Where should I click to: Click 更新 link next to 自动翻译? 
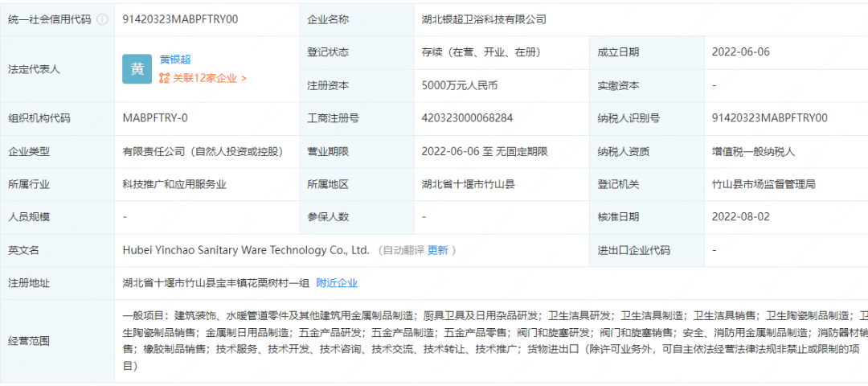pos(437,250)
